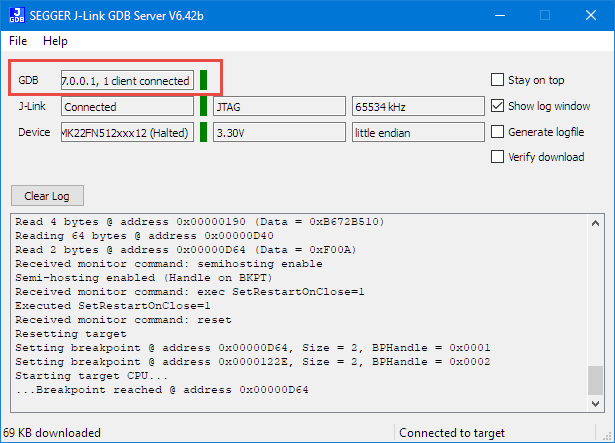The height and width of the screenshot is (443, 615).
Task: Click the little endian field
Action: [418, 132]
